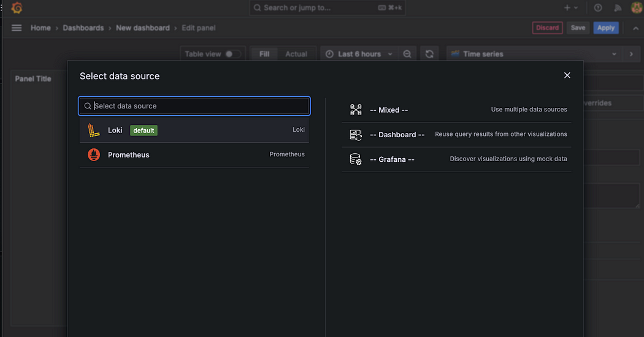Click the green default badge
The height and width of the screenshot is (337, 644).
144,131
